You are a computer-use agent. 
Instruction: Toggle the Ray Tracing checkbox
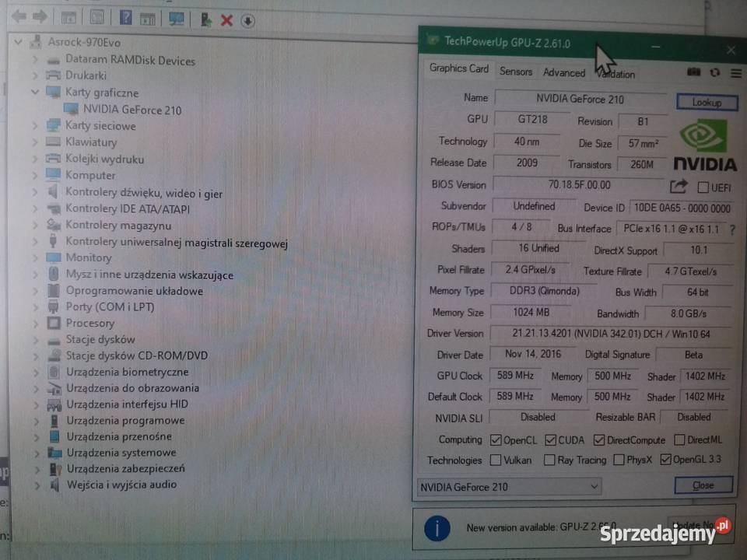[x=549, y=460]
